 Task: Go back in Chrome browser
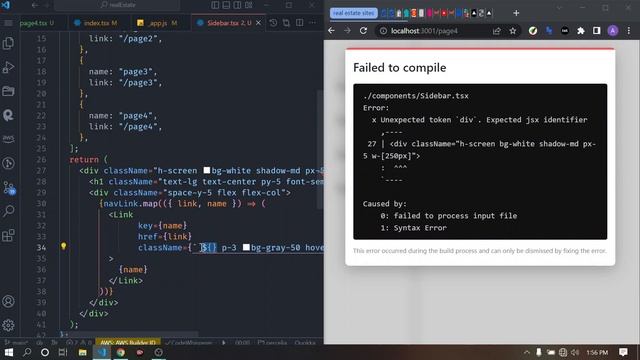331,31
